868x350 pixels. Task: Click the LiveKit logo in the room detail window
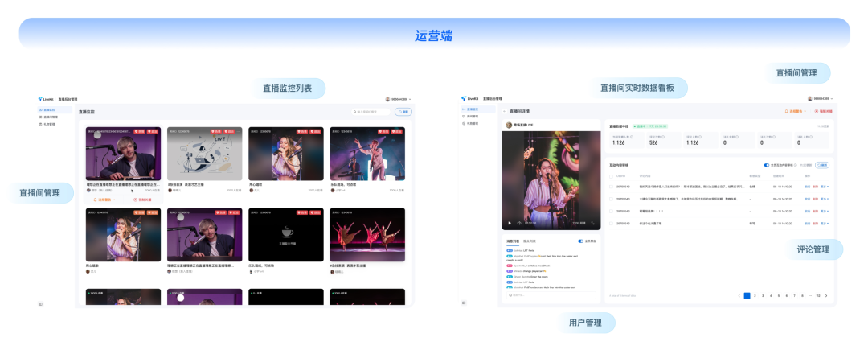tap(469, 99)
